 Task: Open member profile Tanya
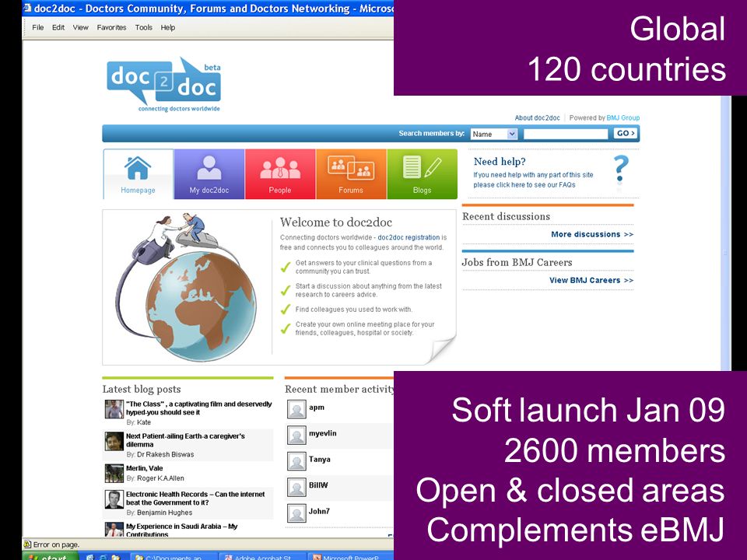[x=319, y=459]
